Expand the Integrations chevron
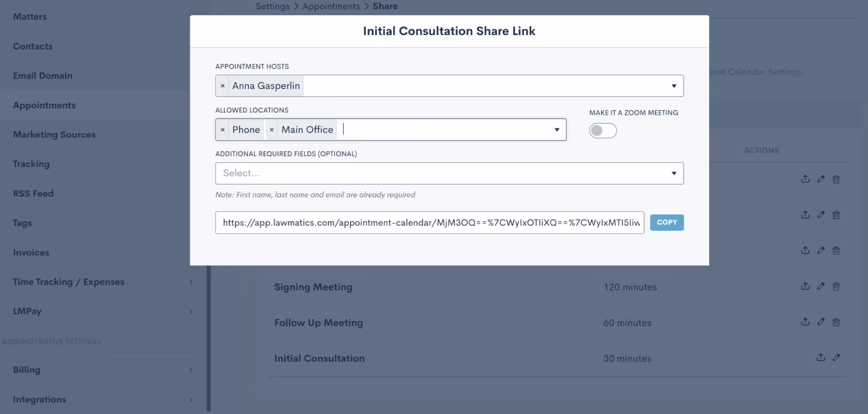The width and height of the screenshot is (868, 414). tap(191, 400)
